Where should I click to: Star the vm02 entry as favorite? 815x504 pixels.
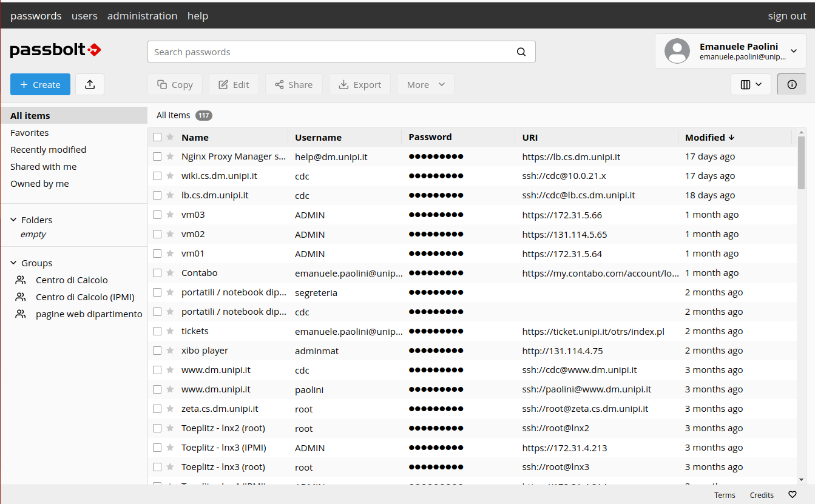coord(170,234)
